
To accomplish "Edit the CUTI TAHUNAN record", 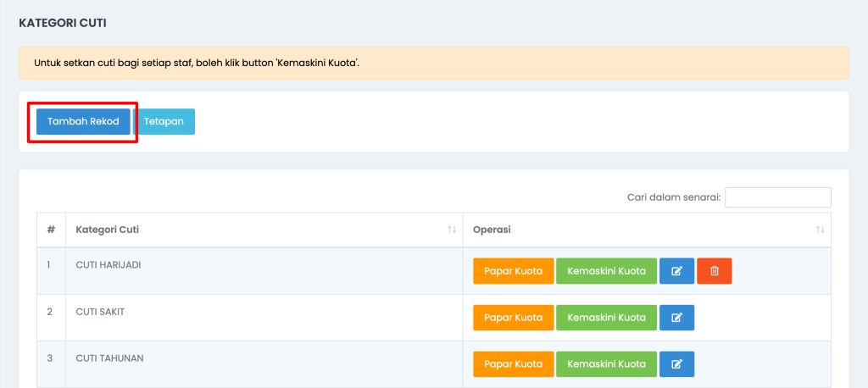I will [x=676, y=364].
